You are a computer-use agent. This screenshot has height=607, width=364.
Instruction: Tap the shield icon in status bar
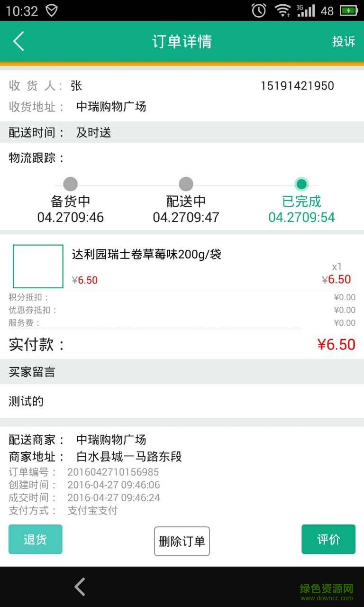(x=51, y=10)
